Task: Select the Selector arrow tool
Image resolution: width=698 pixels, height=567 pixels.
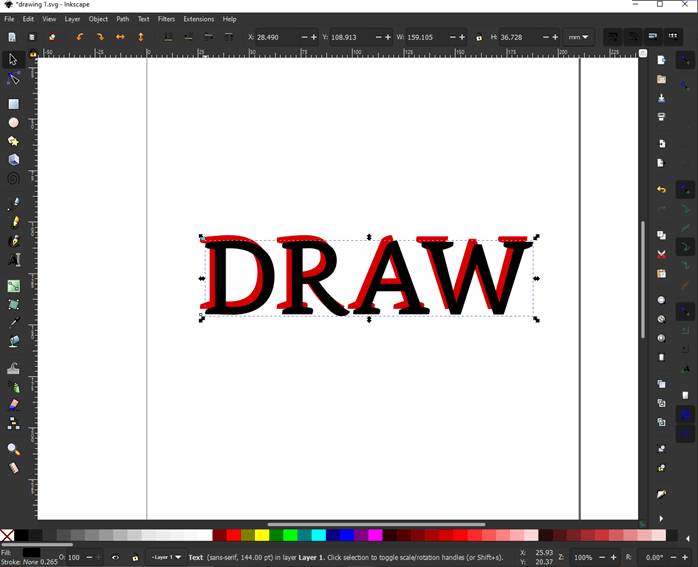Action: tap(13, 59)
